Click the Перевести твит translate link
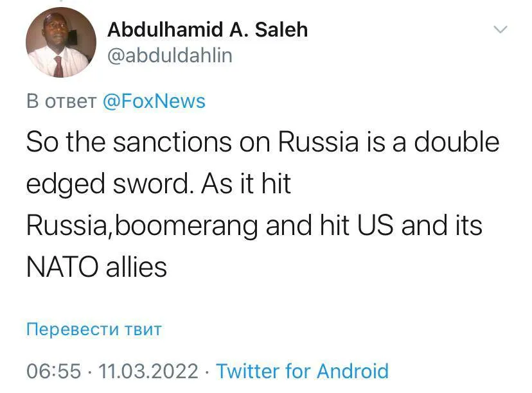Image resolution: width=532 pixels, height=393 pixels. [x=94, y=329]
